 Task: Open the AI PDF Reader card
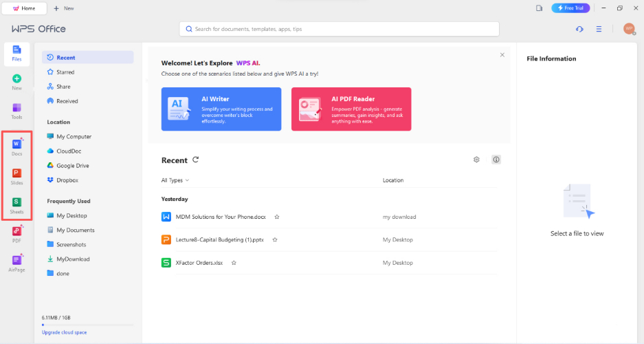click(351, 109)
